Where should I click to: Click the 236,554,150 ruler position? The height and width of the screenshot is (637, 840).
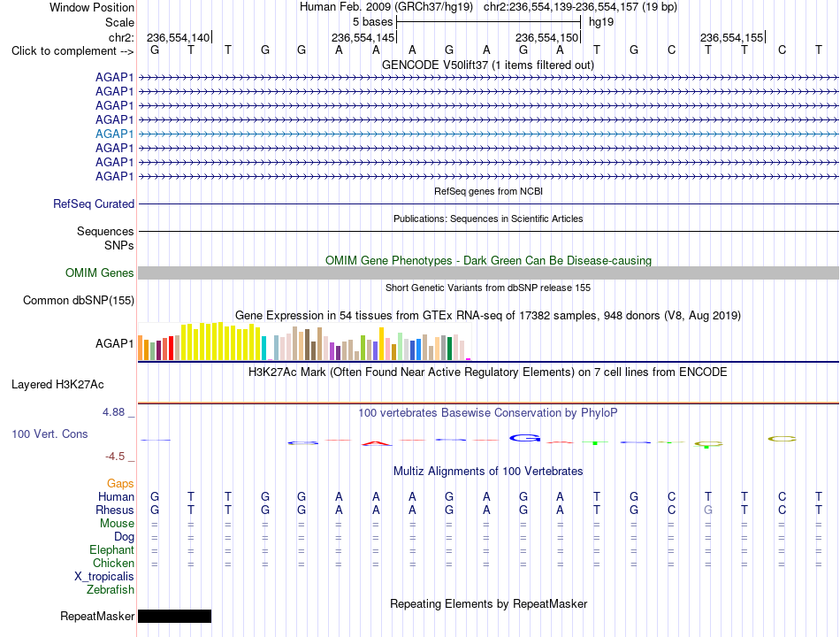(547, 37)
